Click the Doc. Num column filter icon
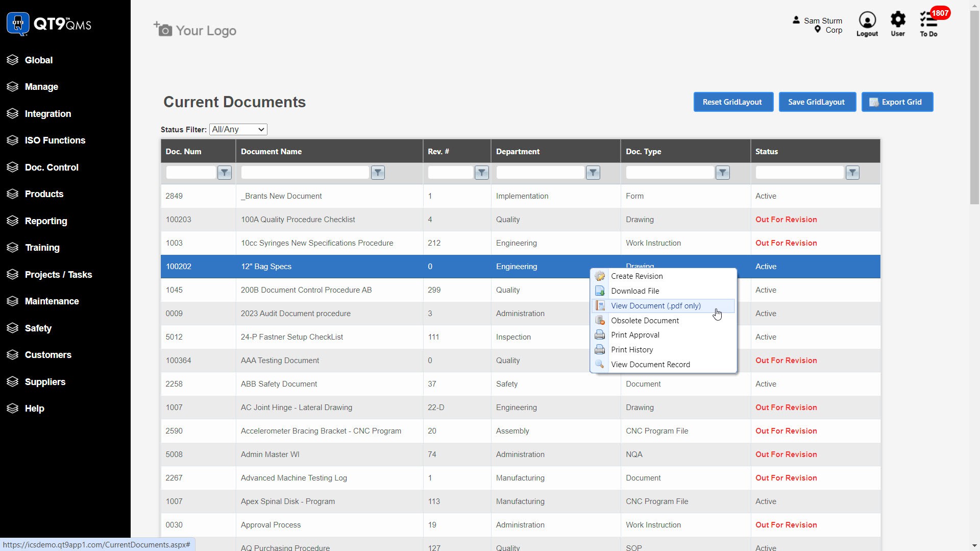 [x=225, y=173]
